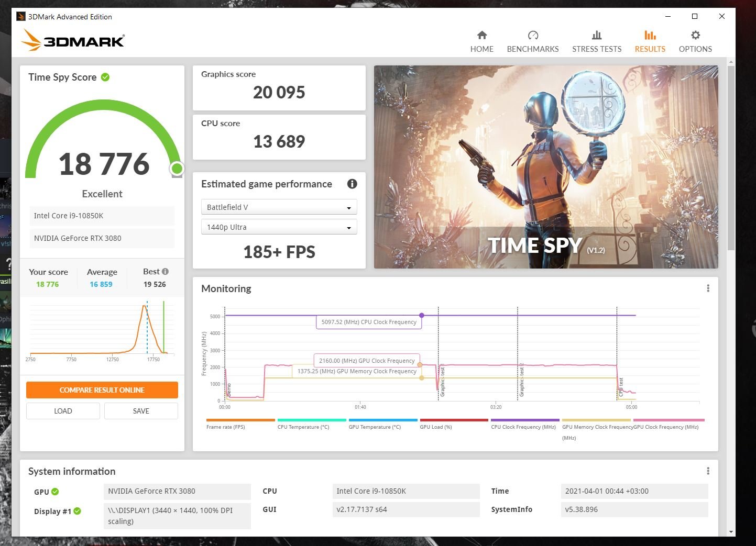Click the 185+ FPS estimate
This screenshot has height=546, width=756.
point(279,252)
